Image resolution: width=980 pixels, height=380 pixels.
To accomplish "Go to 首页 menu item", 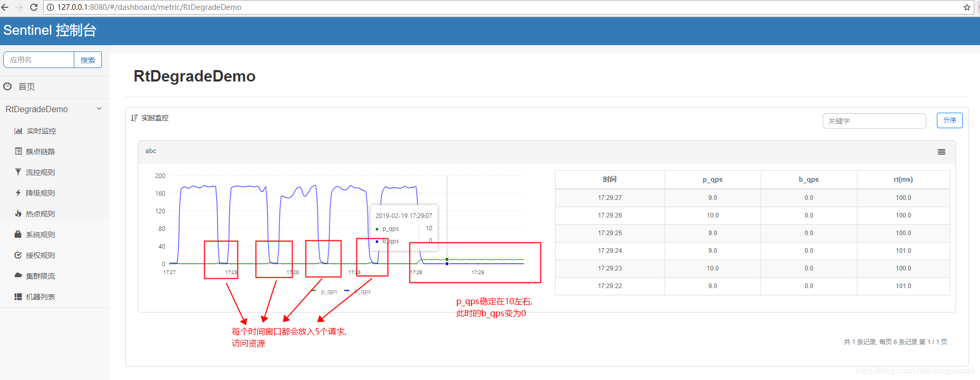I will point(27,87).
